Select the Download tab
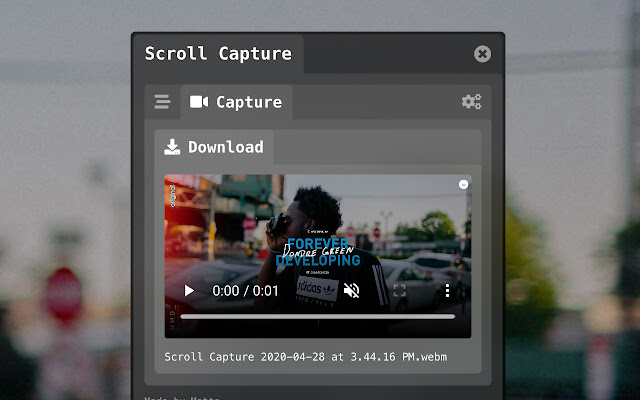The image size is (640, 400). click(x=214, y=147)
